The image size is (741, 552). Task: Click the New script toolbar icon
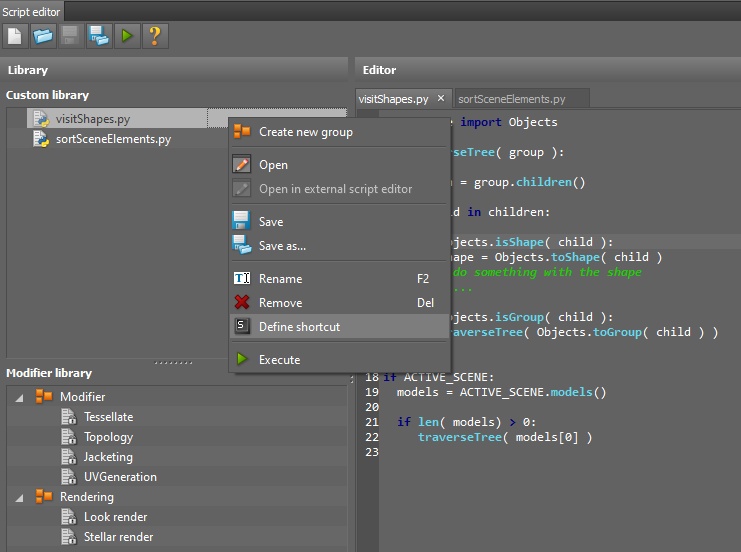click(x=15, y=37)
